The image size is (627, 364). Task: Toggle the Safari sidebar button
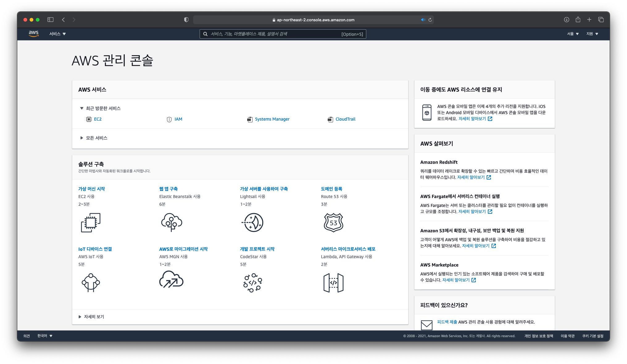coord(50,20)
